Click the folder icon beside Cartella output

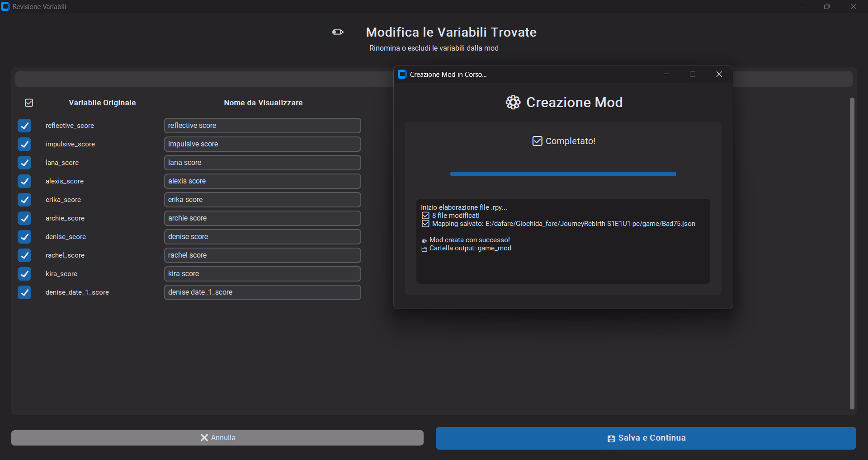pyautogui.click(x=424, y=249)
